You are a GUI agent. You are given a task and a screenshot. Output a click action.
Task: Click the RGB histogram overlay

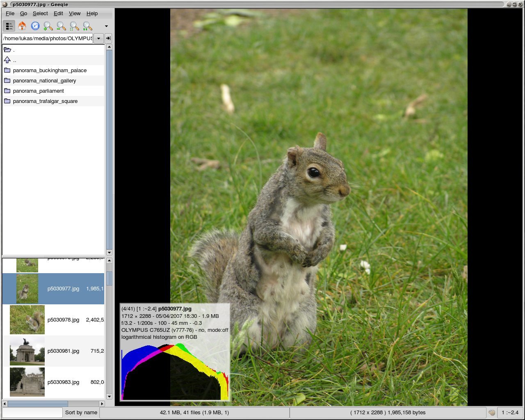click(175, 372)
